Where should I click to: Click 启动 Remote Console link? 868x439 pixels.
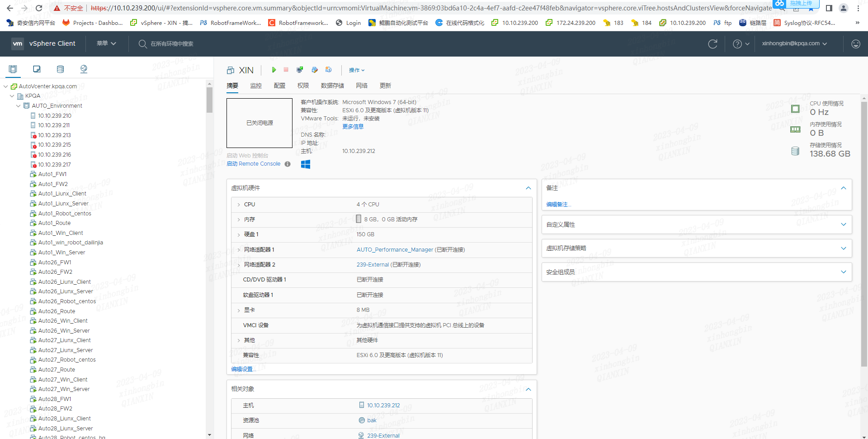click(x=254, y=164)
